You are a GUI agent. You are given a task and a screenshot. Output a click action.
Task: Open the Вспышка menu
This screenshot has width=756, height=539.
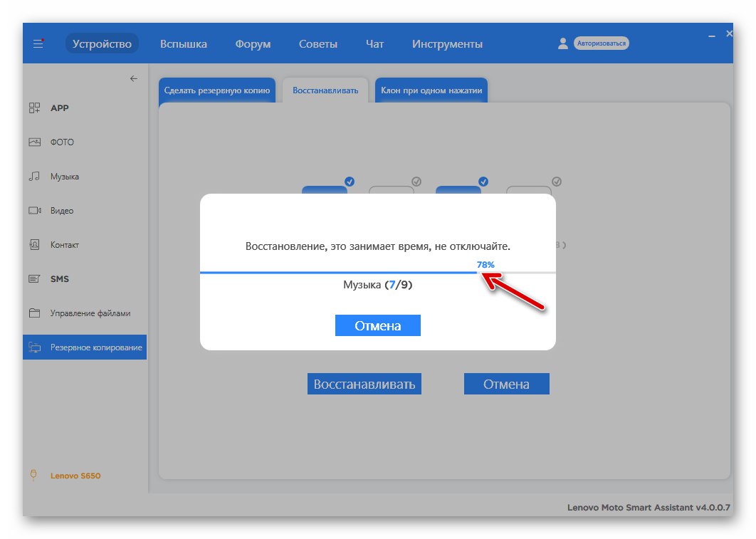tap(183, 44)
